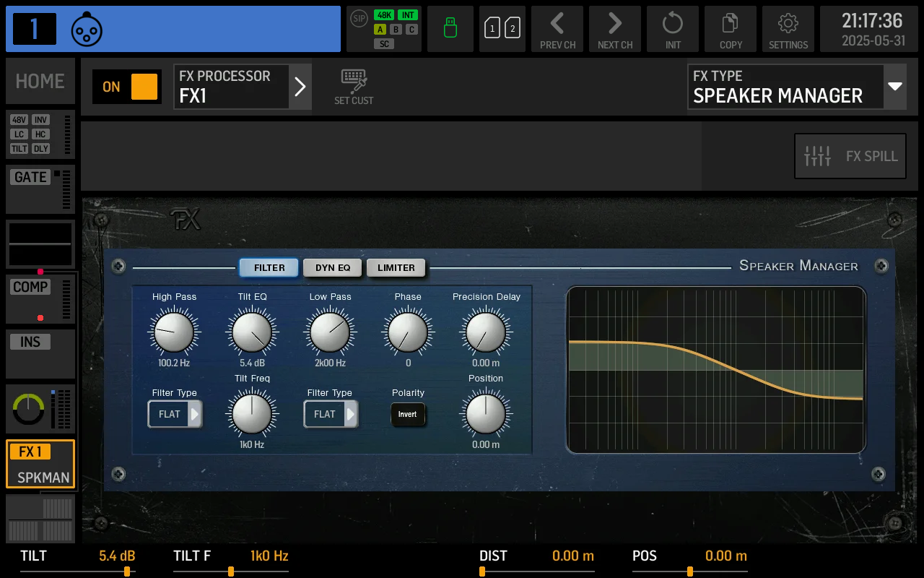924x578 pixels.
Task: Open the Settings screen from the toolbar
Action: pyautogui.click(x=788, y=29)
